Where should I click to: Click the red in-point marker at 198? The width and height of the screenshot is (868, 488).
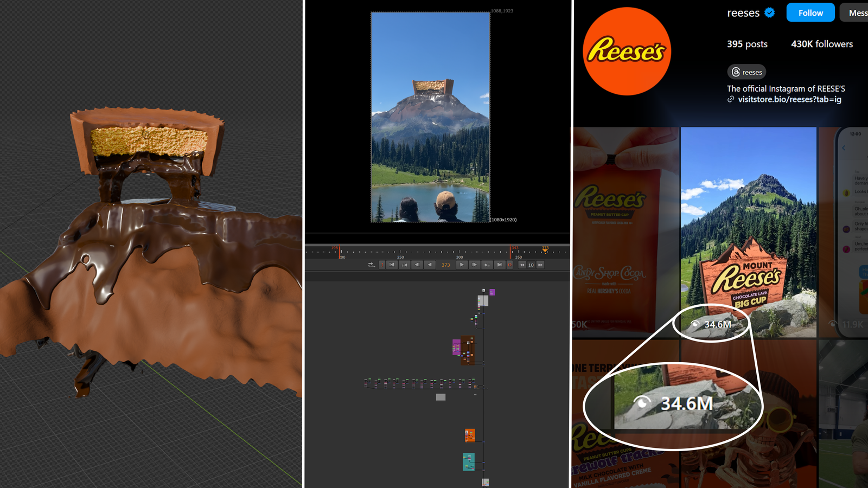pos(340,252)
